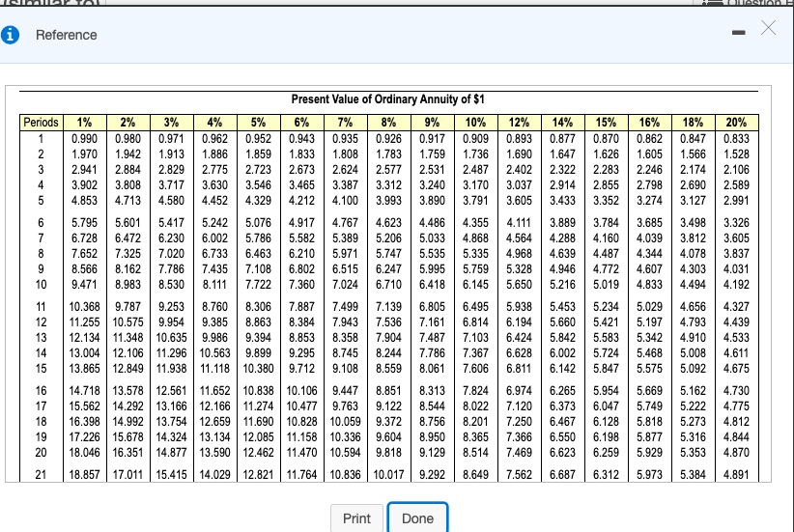The width and height of the screenshot is (794, 532).
Task: Click the blue info icon beside Reference
Action: tap(10, 35)
